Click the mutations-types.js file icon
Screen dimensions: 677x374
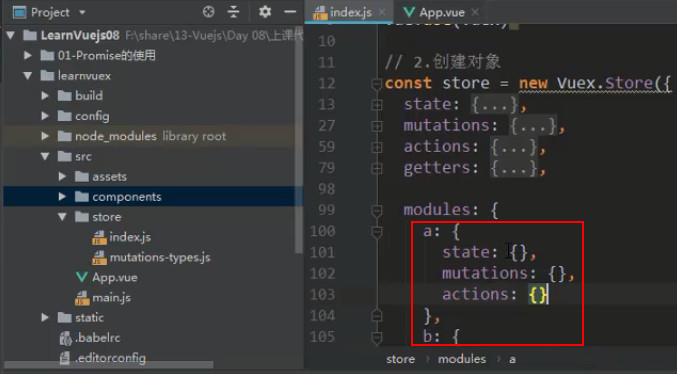(x=99, y=257)
